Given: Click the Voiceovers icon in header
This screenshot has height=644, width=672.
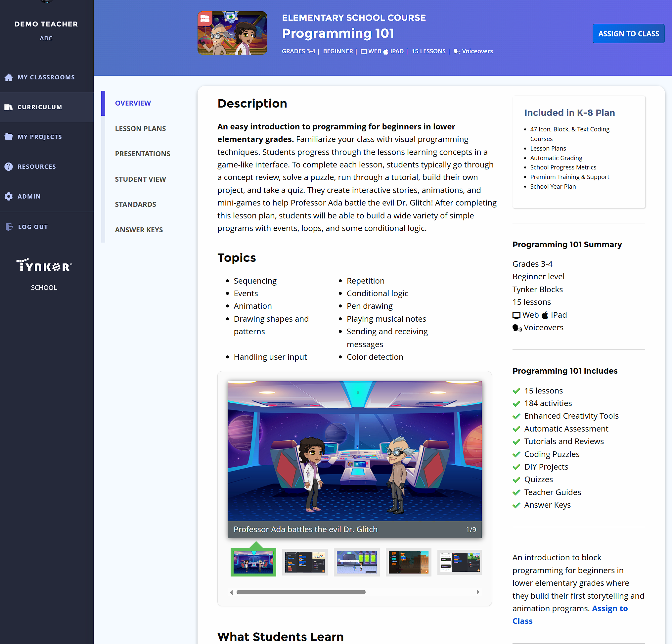Looking at the screenshot, I should pyautogui.click(x=456, y=51).
